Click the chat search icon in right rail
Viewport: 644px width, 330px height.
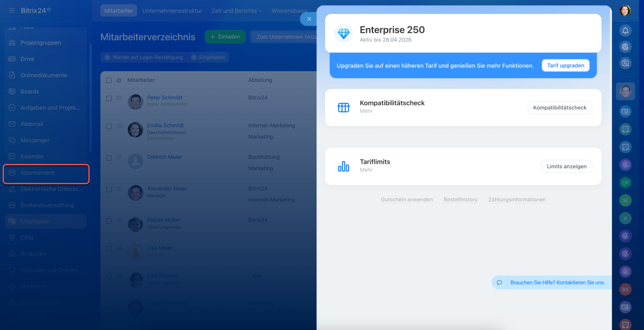coord(625,63)
